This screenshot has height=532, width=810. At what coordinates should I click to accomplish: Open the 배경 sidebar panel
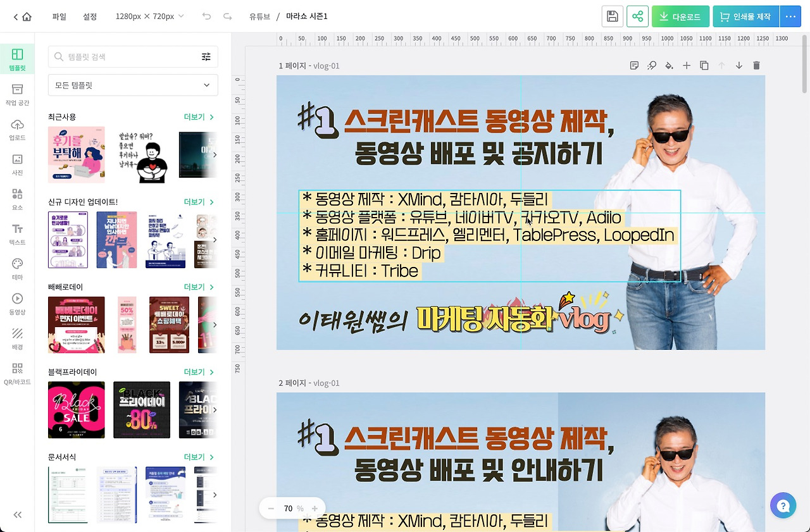tap(17, 338)
